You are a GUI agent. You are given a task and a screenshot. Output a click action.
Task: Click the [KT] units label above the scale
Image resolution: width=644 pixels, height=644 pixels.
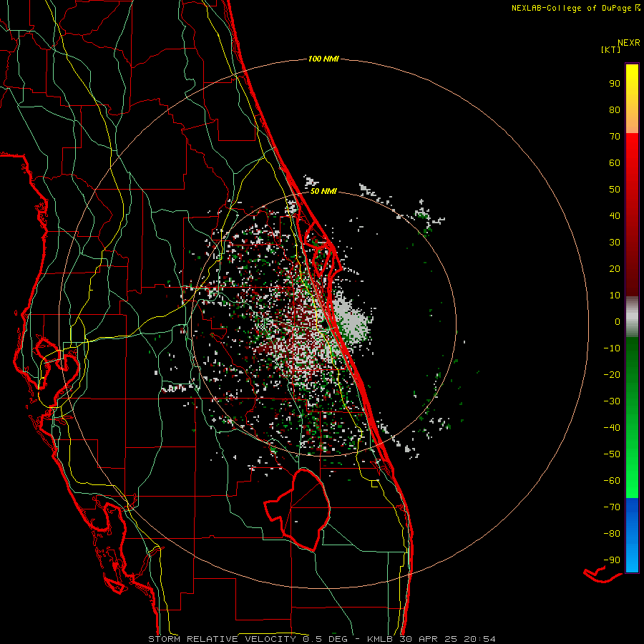click(611, 49)
